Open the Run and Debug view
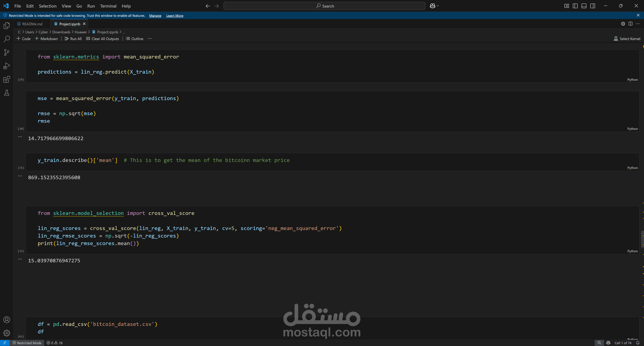This screenshot has width=644, height=346. click(x=7, y=66)
